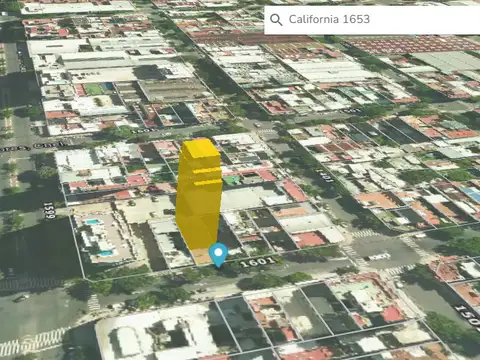Viewport: 480px width, 360px height.
Task: Click the California 1653 search field
Action: tap(372, 20)
